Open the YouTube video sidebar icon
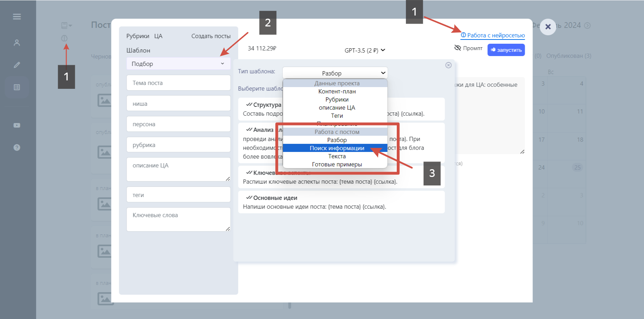 point(17,125)
